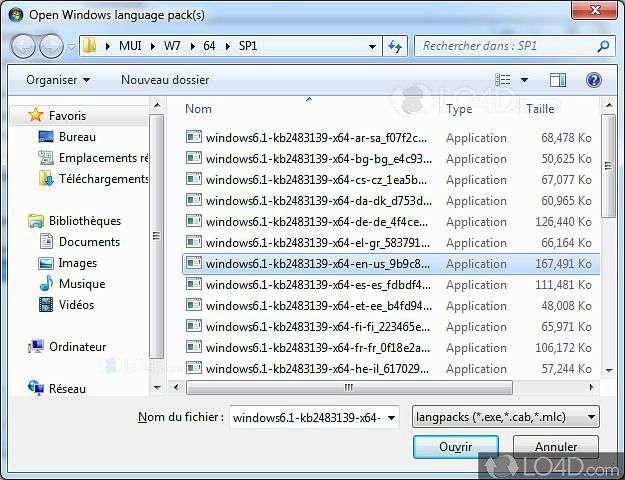Open address bar previous locations dropdown
This screenshot has width=625, height=480.
click(x=372, y=47)
